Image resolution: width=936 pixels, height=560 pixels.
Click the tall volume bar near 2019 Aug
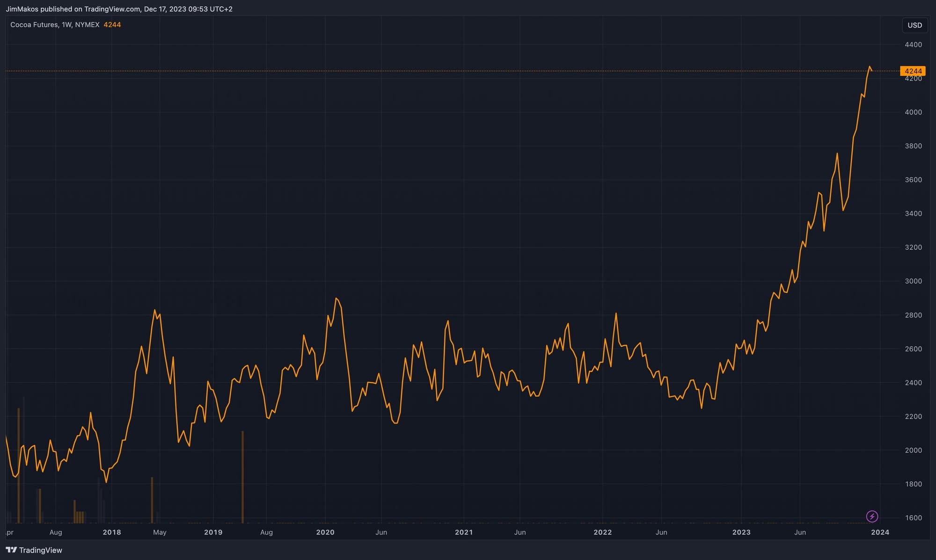click(x=242, y=477)
